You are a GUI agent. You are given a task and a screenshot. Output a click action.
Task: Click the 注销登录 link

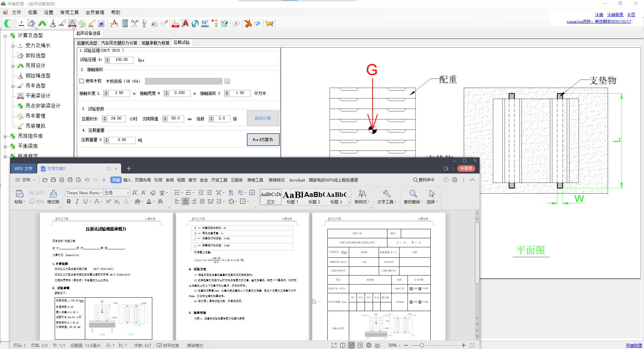click(615, 15)
